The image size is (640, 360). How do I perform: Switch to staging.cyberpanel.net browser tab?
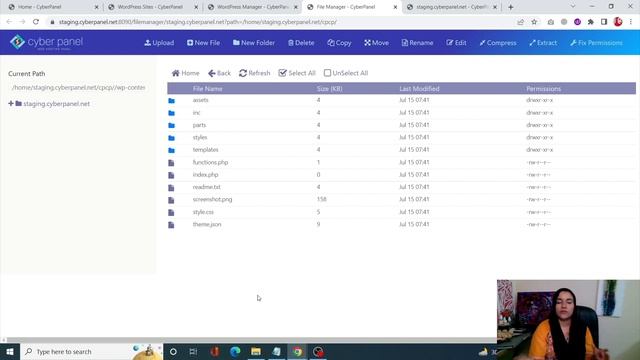click(451, 7)
